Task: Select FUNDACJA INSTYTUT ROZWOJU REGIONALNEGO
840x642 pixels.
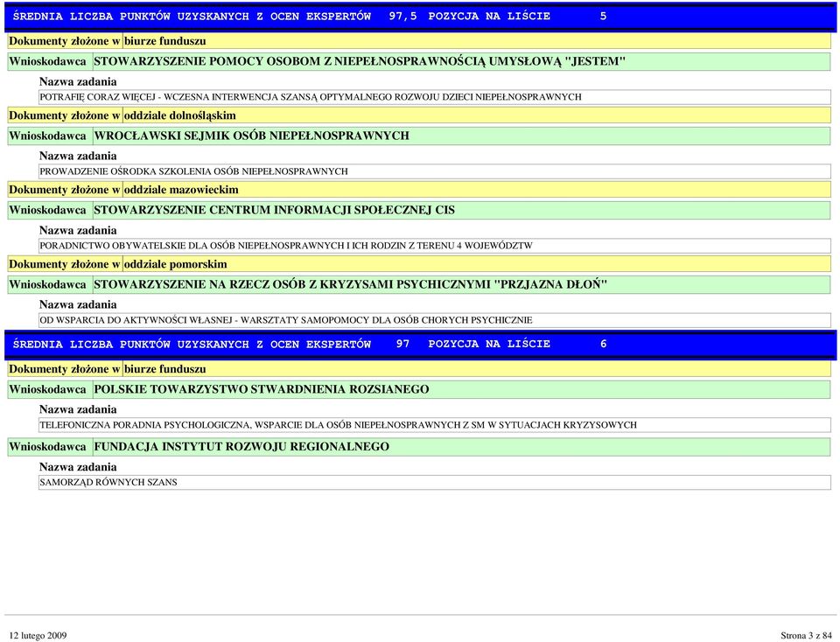Action: (241, 447)
